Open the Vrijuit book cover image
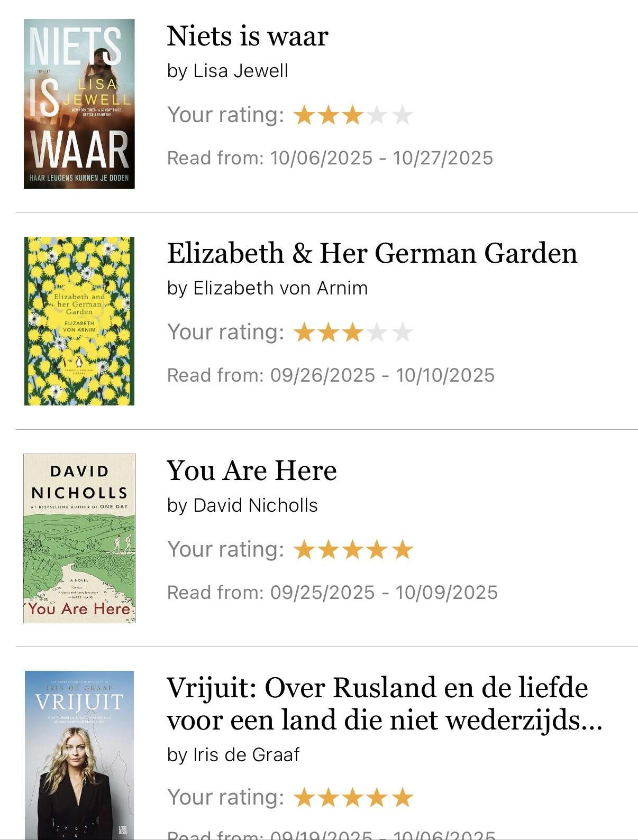638x840 pixels. [x=79, y=755]
